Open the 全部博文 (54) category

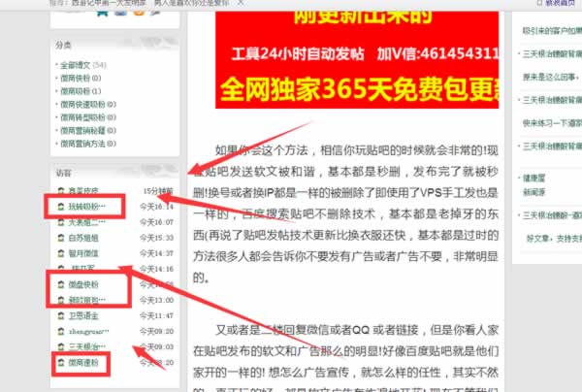point(83,65)
